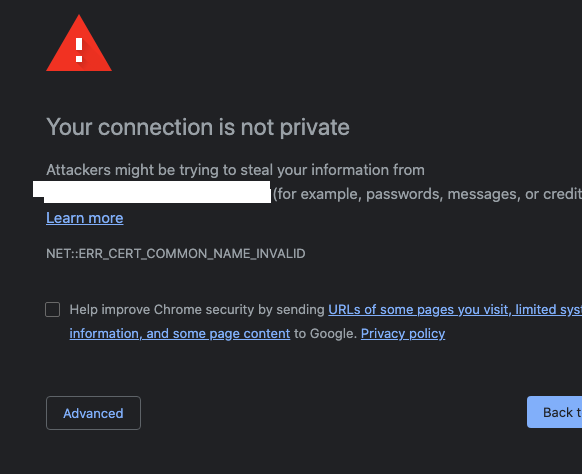The height and width of the screenshot is (474, 582).
Task: Click the Advanced button
Action: 93,413
